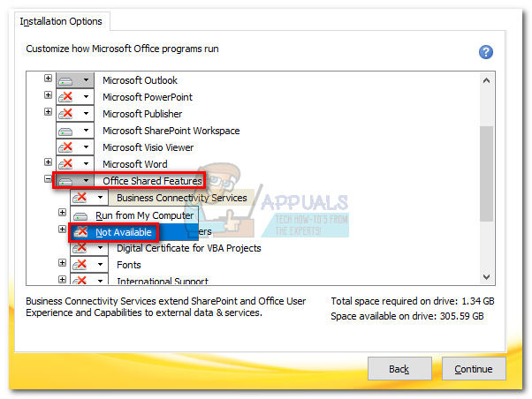Open install options dropdown for Office Shared Features
This screenshot has height=399, width=532.
pos(87,181)
